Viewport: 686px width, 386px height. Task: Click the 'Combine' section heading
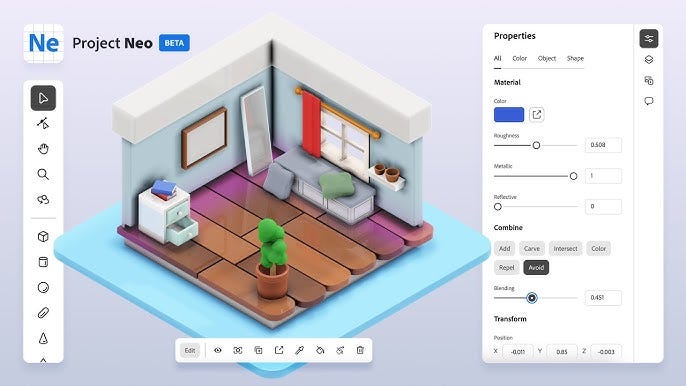point(508,228)
